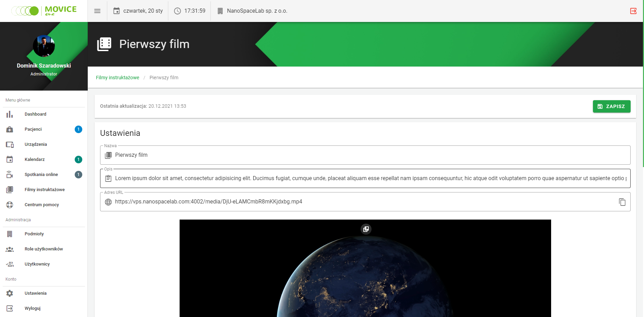644x317 pixels.
Task: Open video in picture-in-picture overlay icon
Action: pos(366,229)
